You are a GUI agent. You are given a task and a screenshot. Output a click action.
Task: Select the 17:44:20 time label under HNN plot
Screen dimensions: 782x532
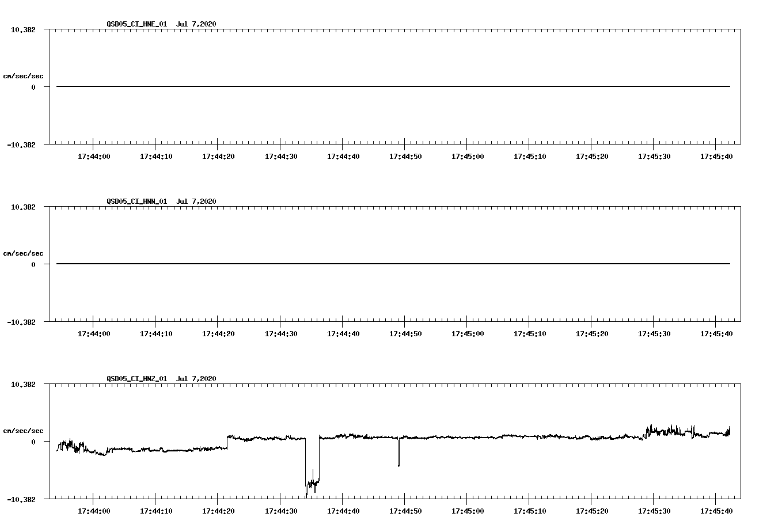tap(218, 334)
